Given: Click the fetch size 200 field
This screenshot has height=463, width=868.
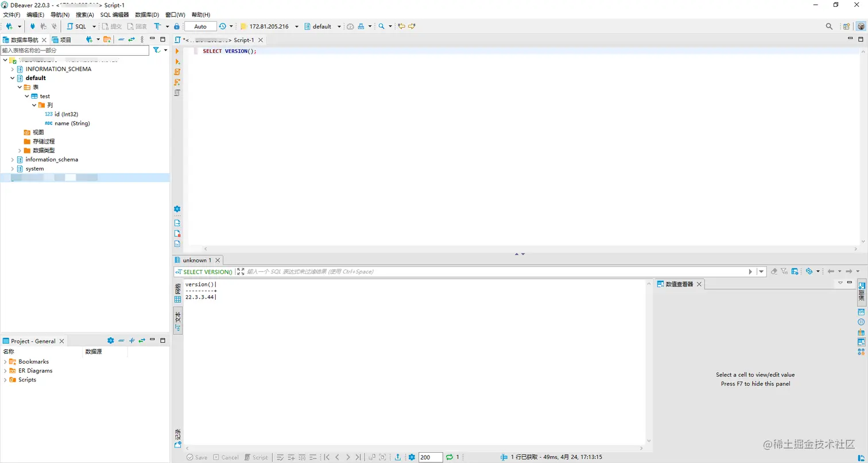Looking at the screenshot, I should click(431, 457).
